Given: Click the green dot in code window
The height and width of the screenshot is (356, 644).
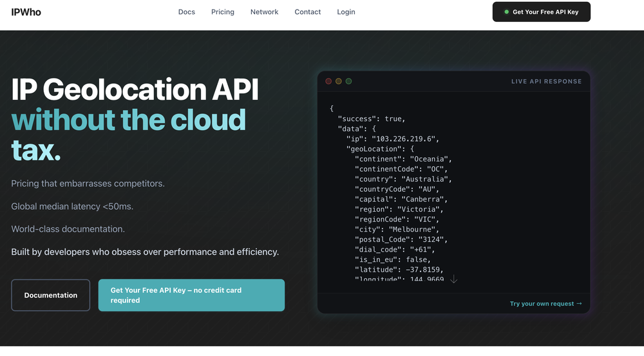Looking at the screenshot, I should 348,81.
